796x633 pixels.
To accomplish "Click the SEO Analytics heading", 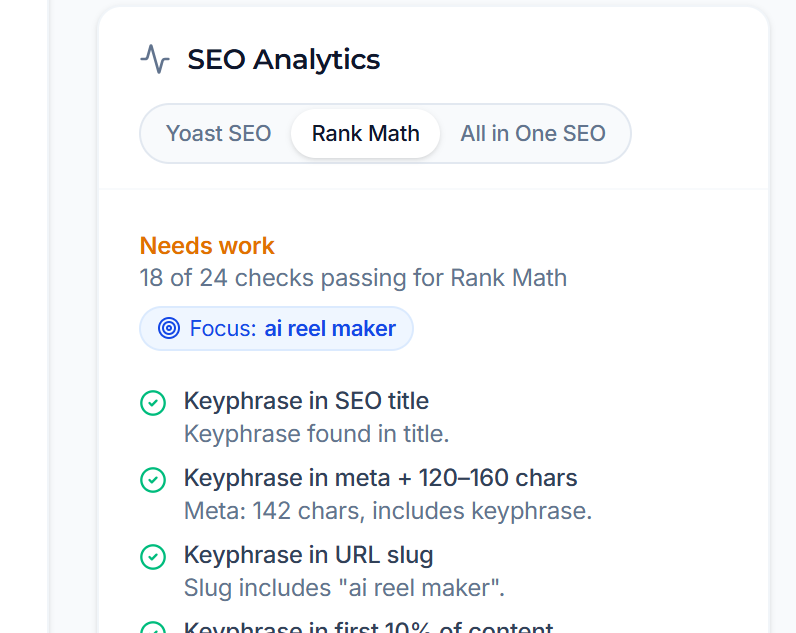I will pyautogui.click(x=283, y=59).
